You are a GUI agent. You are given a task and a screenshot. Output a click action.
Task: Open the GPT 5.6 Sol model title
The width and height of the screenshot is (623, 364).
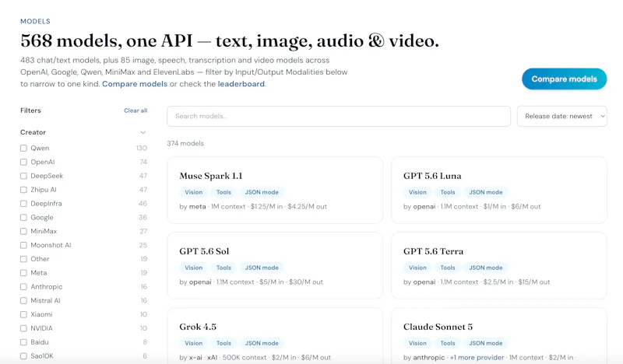point(204,251)
